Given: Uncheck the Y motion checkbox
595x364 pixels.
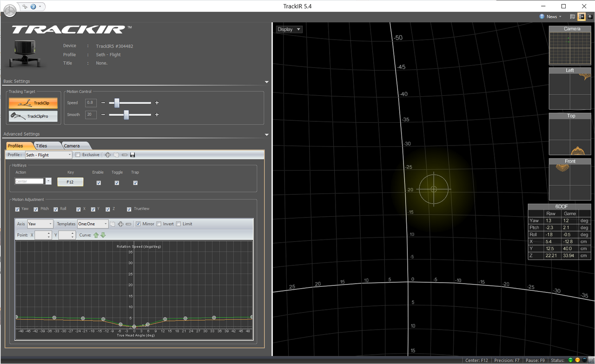Looking at the screenshot, I should pos(93,209).
